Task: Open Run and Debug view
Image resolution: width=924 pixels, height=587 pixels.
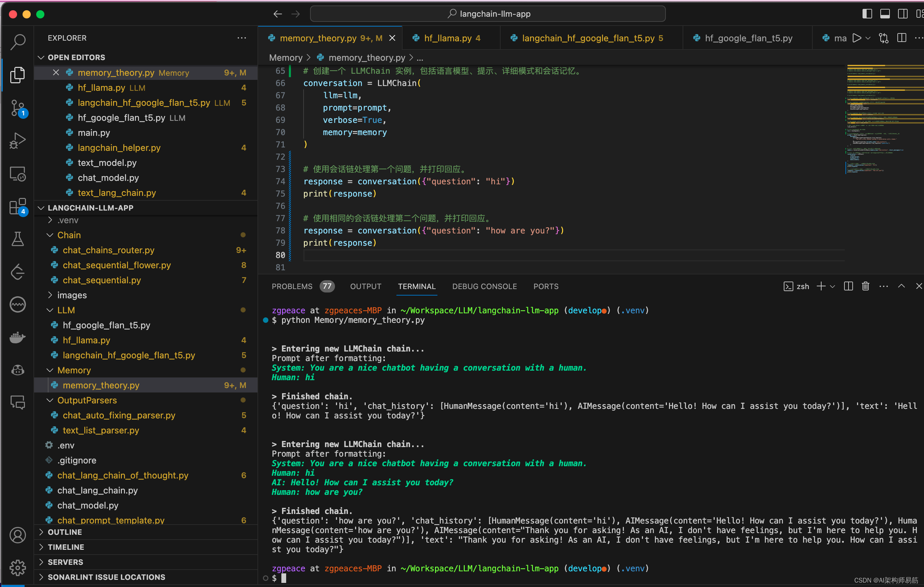Action: pyautogui.click(x=18, y=141)
